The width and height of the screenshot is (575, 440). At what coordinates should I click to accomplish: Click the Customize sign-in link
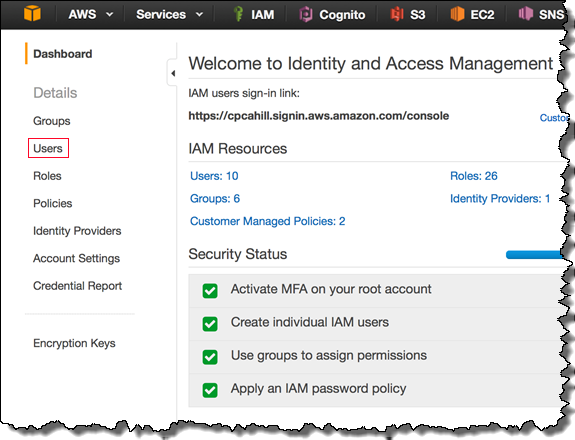tap(554, 118)
